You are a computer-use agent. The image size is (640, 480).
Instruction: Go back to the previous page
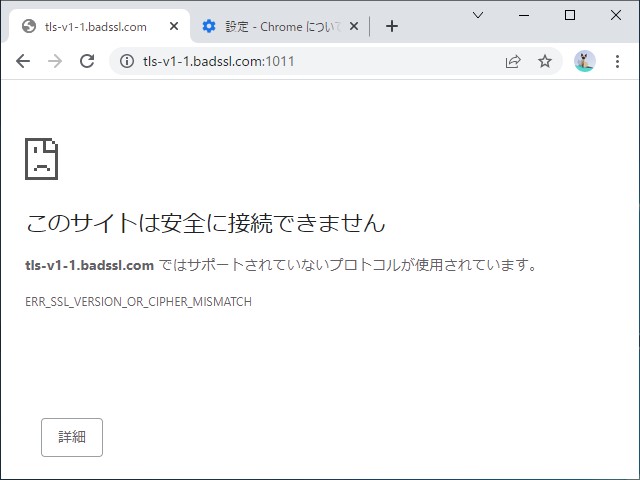click(23, 61)
